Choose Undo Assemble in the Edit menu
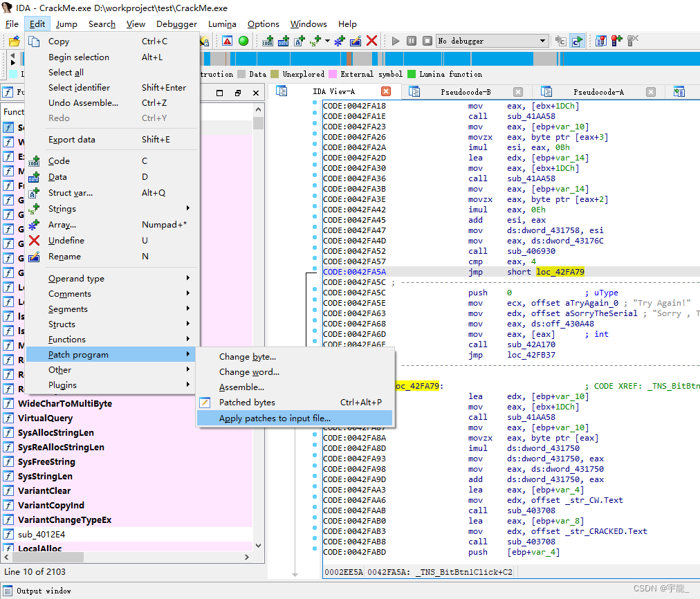The width and height of the screenshot is (700, 599). click(x=111, y=102)
